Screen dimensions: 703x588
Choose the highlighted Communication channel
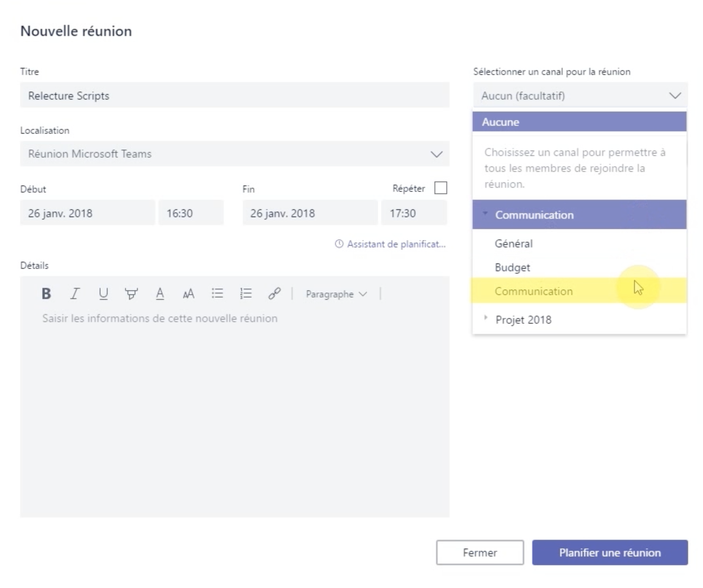click(579, 291)
